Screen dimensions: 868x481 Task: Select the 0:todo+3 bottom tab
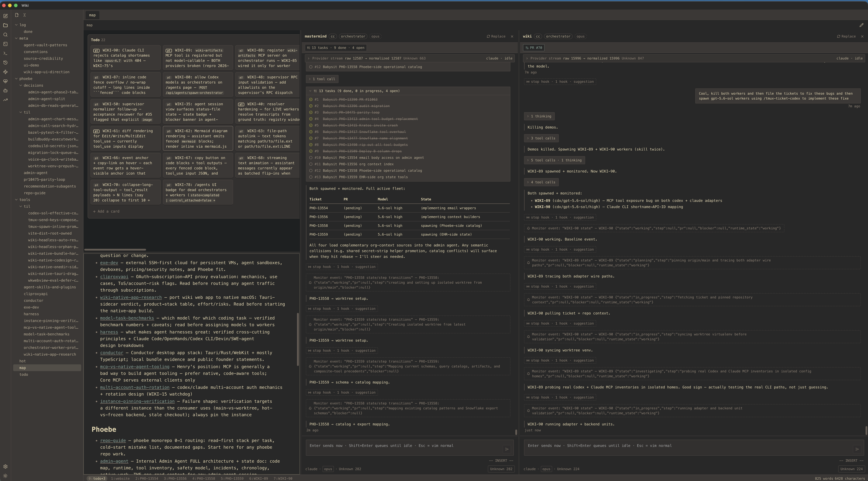pos(97,479)
